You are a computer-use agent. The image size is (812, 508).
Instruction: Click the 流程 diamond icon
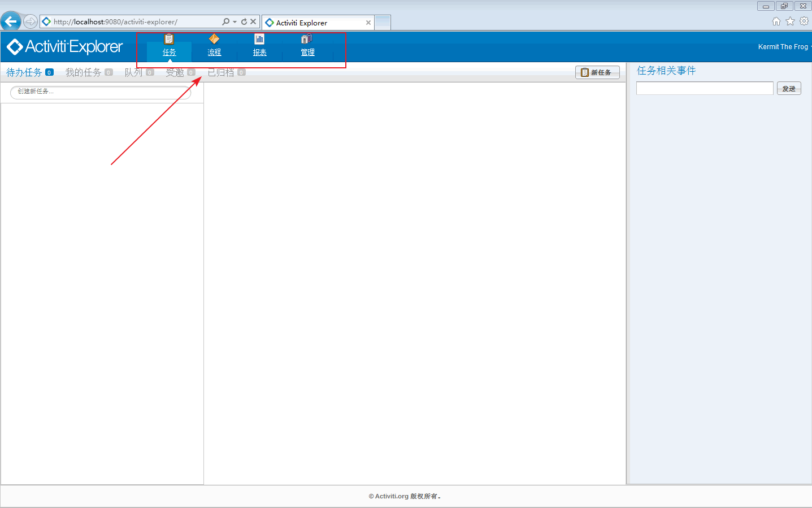pos(214,39)
